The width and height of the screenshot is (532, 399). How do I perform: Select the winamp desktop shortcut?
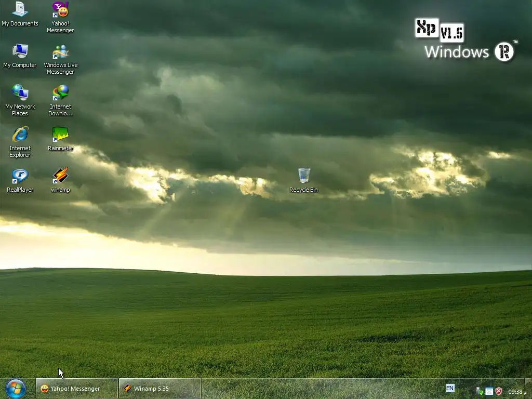[60, 180]
